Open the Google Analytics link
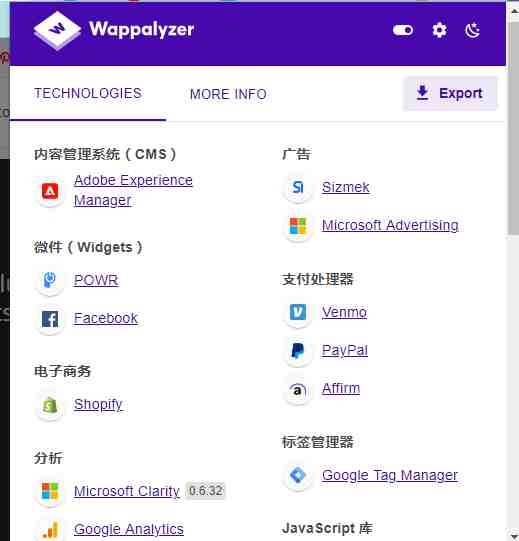Image resolution: width=519 pixels, height=541 pixels. [129, 529]
